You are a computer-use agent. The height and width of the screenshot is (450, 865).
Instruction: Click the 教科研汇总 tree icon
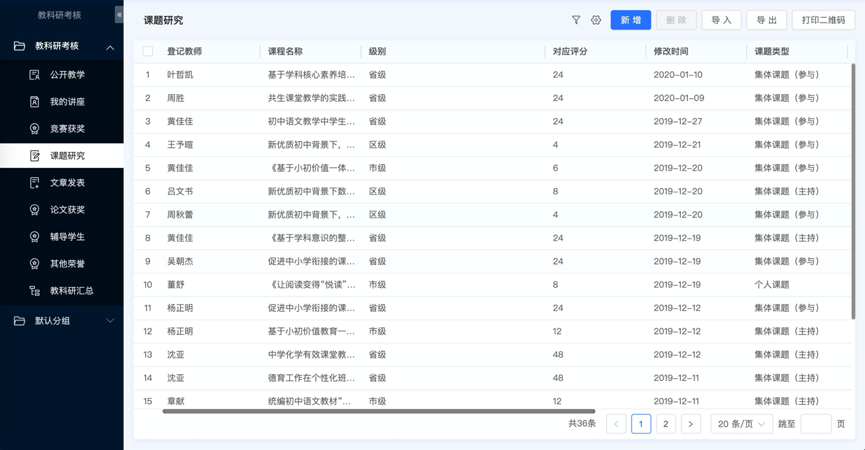[x=34, y=291]
